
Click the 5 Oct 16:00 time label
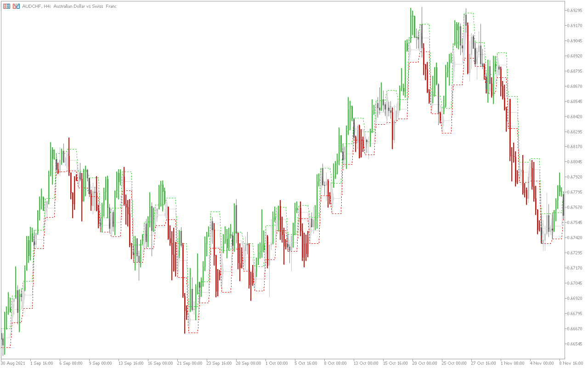click(x=306, y=363)
